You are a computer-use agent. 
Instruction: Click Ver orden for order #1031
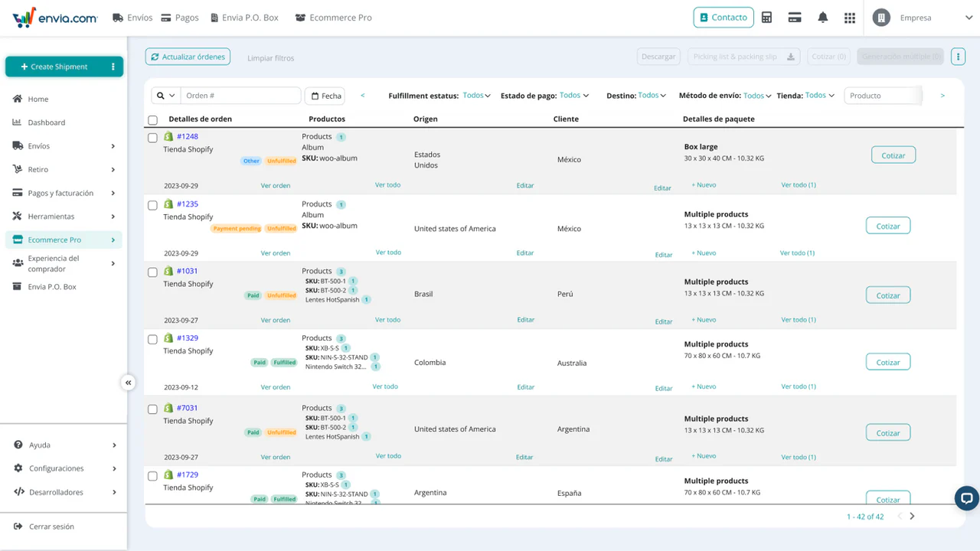click(x=276, y=320)
